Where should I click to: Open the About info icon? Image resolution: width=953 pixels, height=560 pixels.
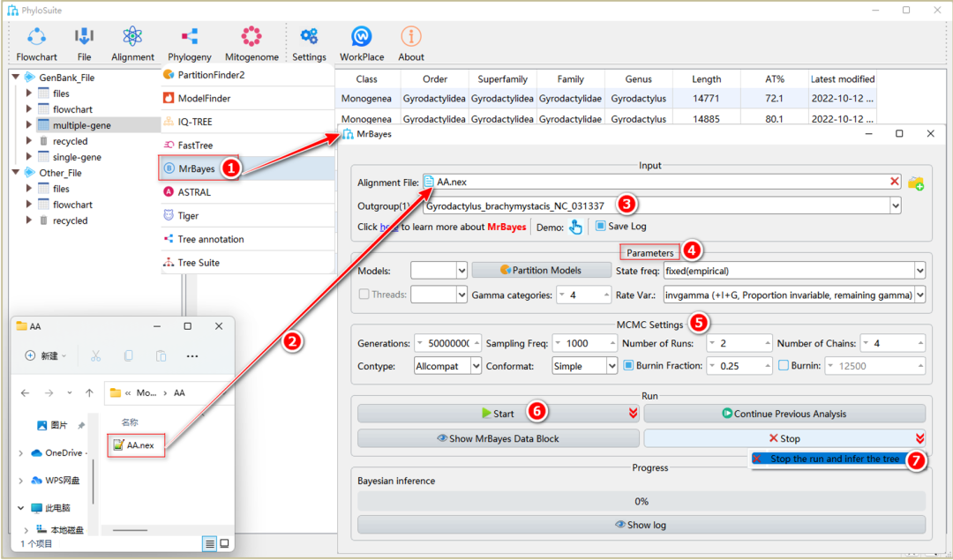tap(411, 36)
